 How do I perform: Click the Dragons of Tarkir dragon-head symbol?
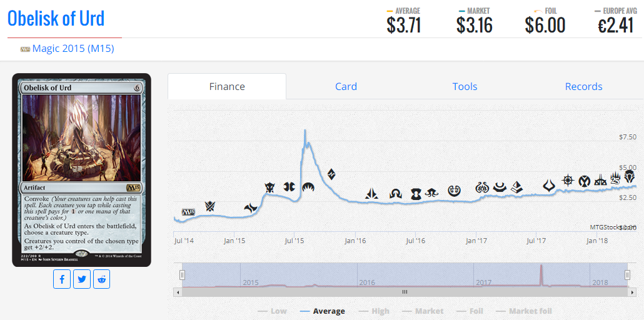pos(270,187)
